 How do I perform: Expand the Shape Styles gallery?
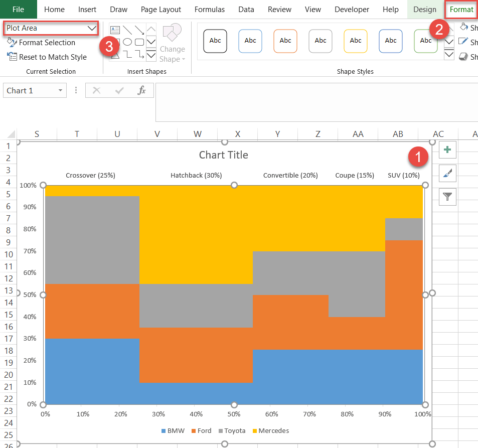[x=449, y=55]
